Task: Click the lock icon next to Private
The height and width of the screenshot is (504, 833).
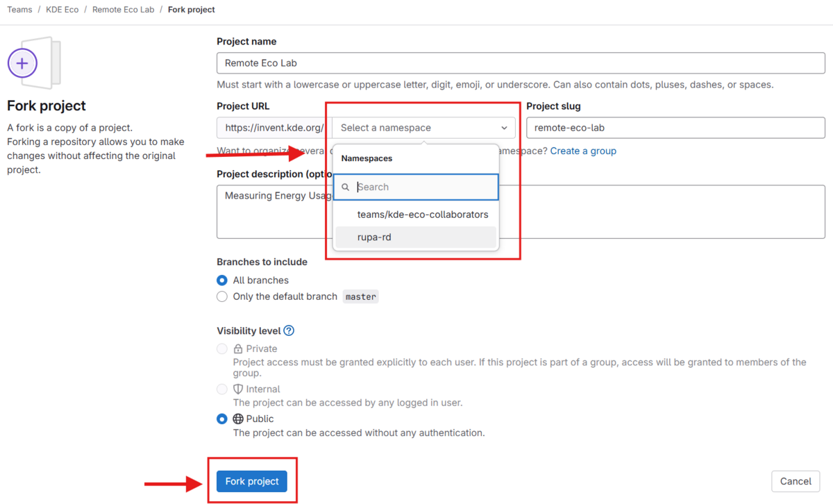Action: click(x=238, y=349)
